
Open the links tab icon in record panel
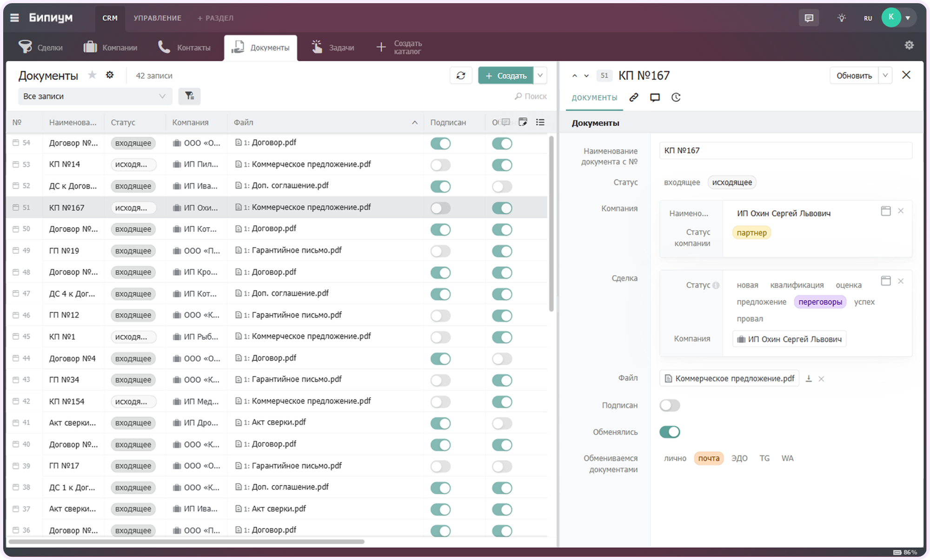click(x=634, y=97)
